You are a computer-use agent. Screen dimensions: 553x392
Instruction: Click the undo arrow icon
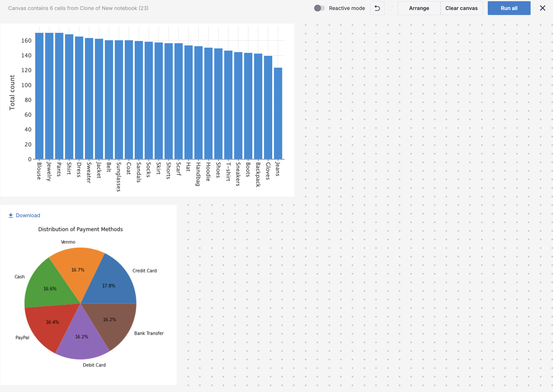coord(377,8)
